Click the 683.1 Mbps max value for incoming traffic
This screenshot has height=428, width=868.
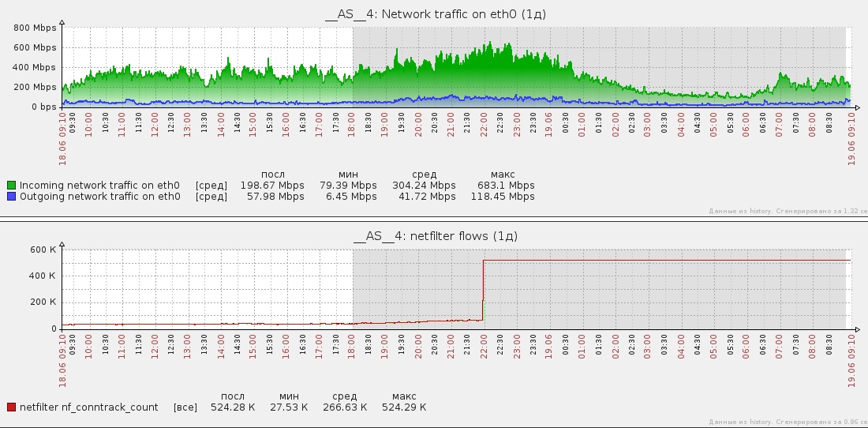(x=506, y=186)
